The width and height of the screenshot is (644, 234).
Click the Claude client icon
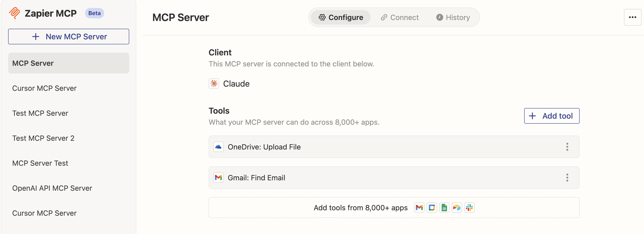tap(214, 83)
